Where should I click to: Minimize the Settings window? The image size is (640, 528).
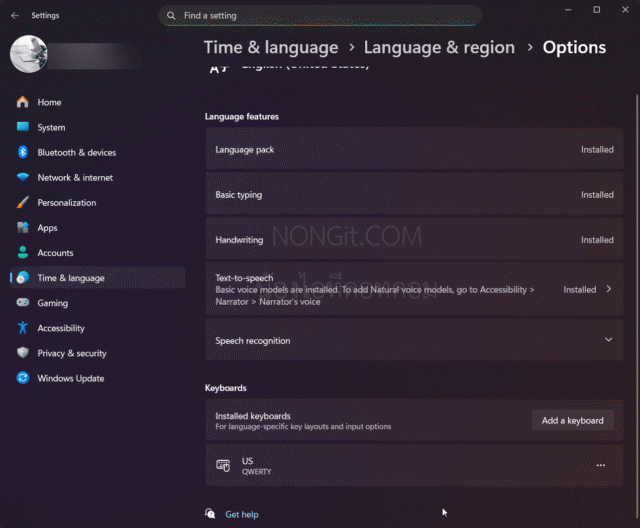click(568, 9)
